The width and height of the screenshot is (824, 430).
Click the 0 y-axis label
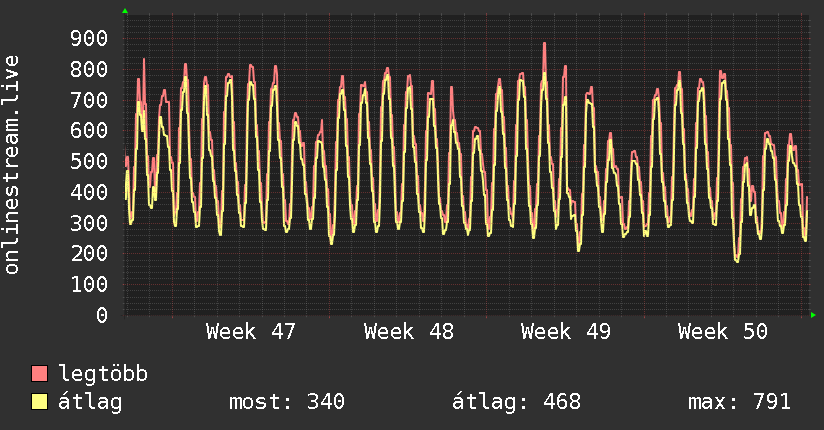coord(102,315)
